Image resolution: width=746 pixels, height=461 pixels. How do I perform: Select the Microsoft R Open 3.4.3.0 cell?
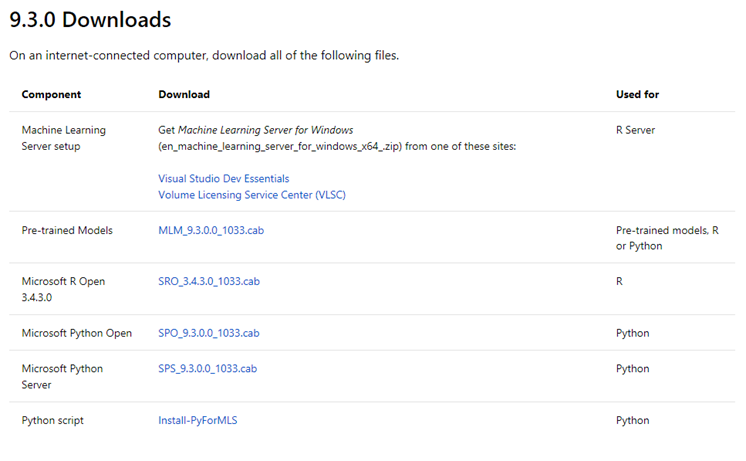tap(63, 289)
